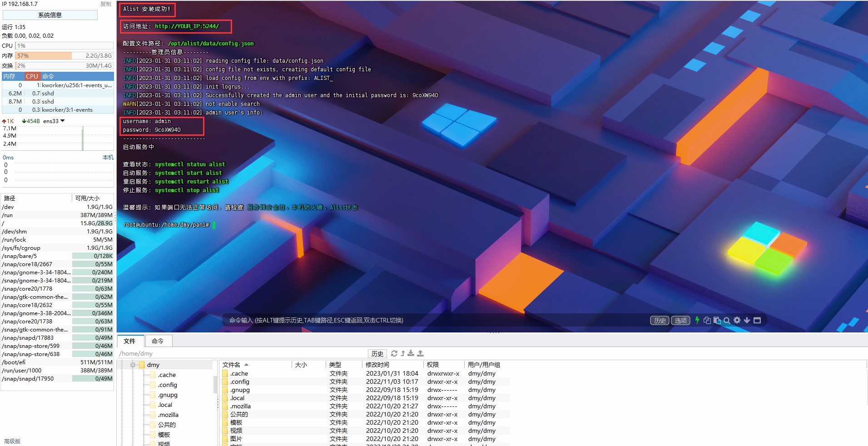This screenshot has height=446, width=868.
Task: Go to parent directory using up-arrow icon
Action: tap(403, 353)
